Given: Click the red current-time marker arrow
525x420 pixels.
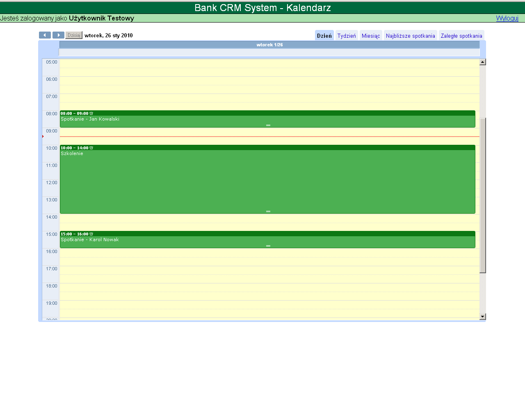Looking at the screenshot, I should 43,137.
